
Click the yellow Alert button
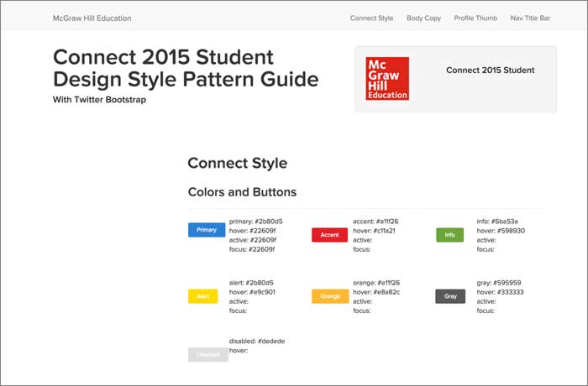click(x=202, y=296)
